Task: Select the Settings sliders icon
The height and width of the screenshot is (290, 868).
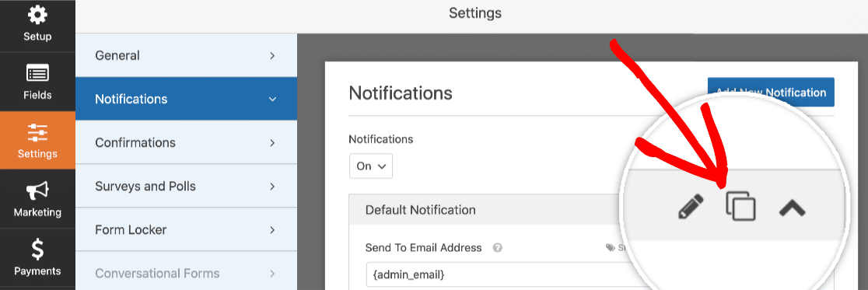Action: click(37, 133)
